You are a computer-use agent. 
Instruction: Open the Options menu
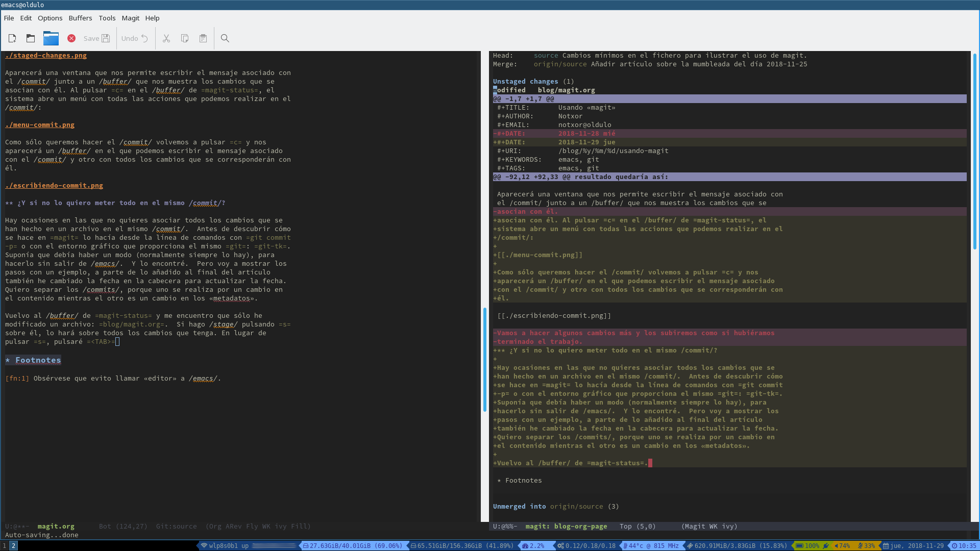(x=50, y=18)
